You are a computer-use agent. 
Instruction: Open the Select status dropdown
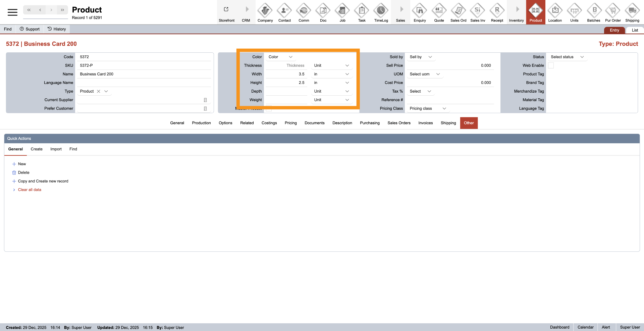pyautogui.click(x=567, y=57)
